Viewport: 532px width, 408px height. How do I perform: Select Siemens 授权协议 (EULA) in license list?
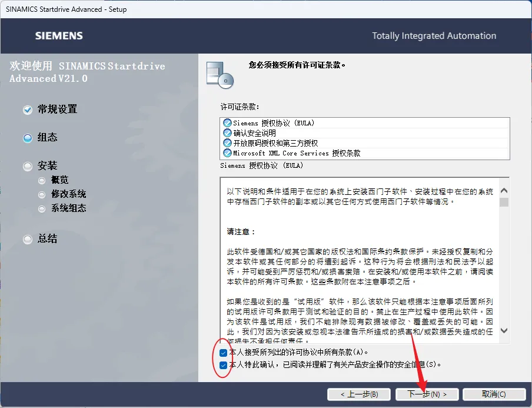coord(365,123)
